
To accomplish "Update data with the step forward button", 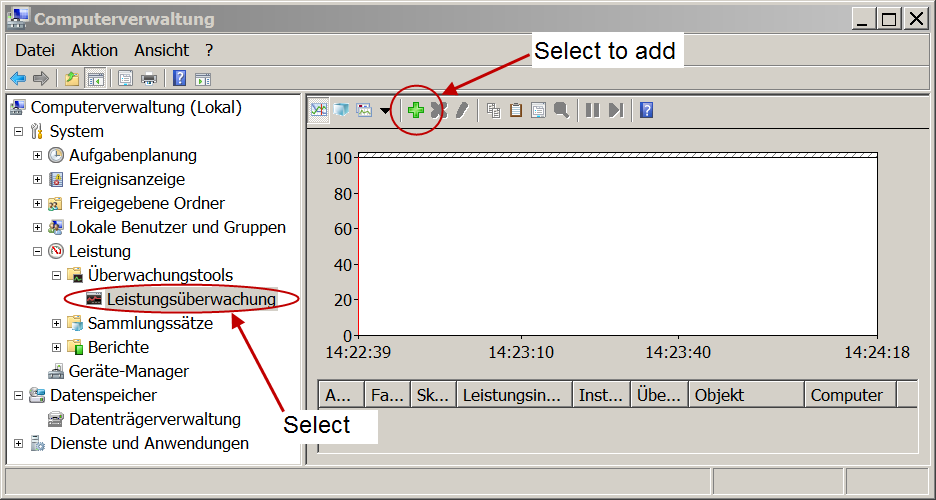I will click(615, 110).
